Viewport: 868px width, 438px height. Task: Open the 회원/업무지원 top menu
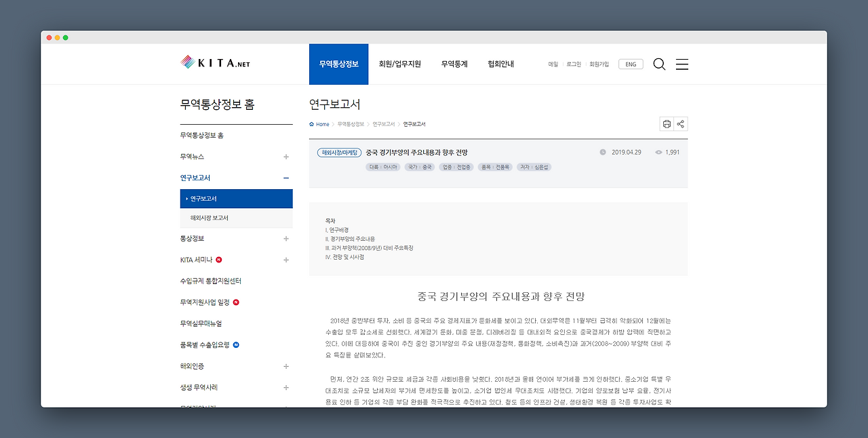point(400,64)
